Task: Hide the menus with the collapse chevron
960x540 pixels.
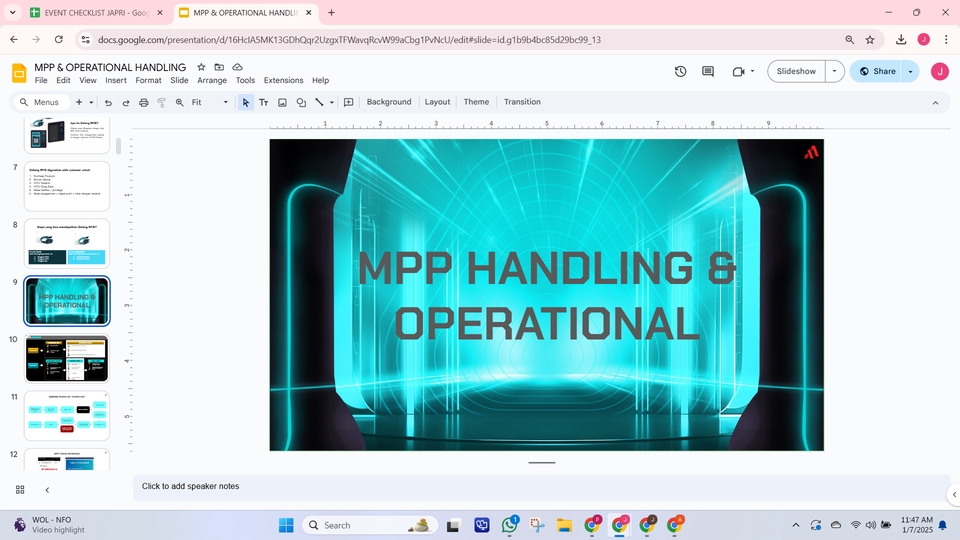Action: [935, 102]
